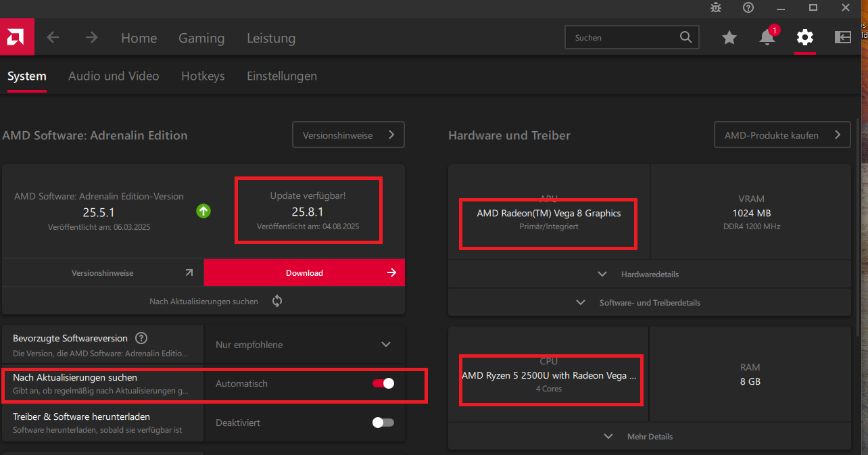The width and height of the screenshot is (868, 455).
Task: Click Versionshinweise below version card
Action: (103, 273)
